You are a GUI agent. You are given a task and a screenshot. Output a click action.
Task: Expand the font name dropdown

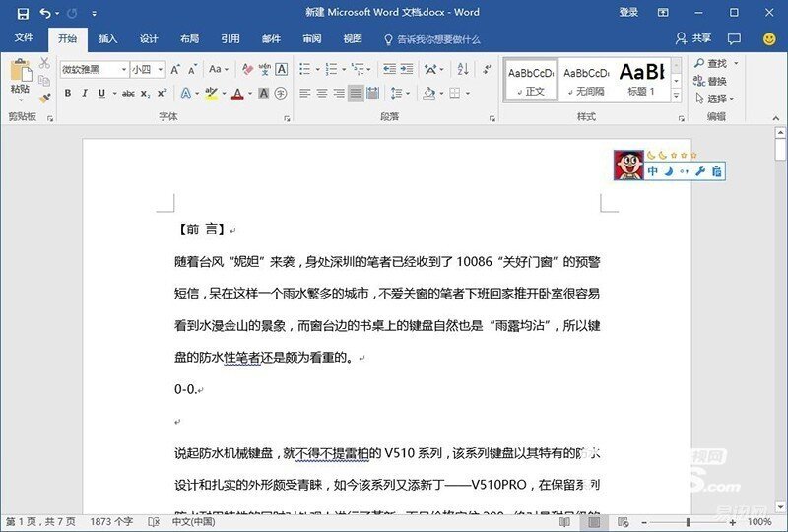pyautogui.click(x=124, y=69)
